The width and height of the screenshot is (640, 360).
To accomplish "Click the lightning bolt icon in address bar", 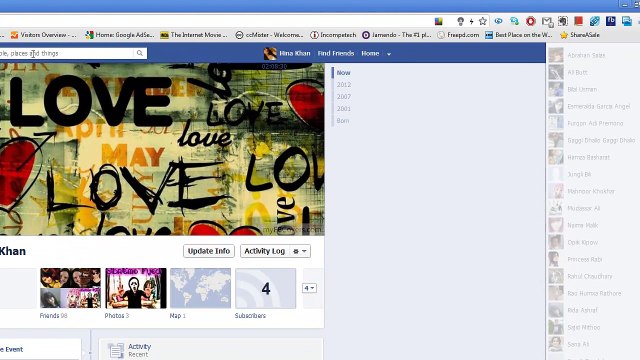I will (x=471, y=21).
